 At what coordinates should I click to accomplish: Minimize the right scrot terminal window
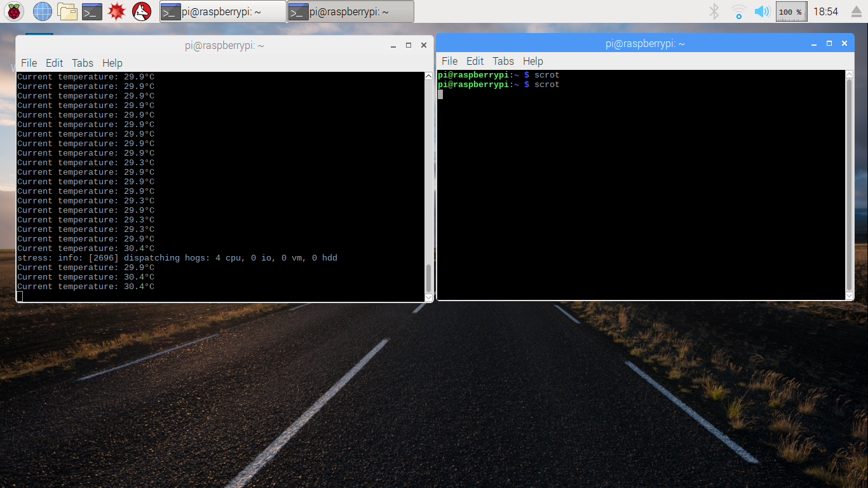click(814, 44)
